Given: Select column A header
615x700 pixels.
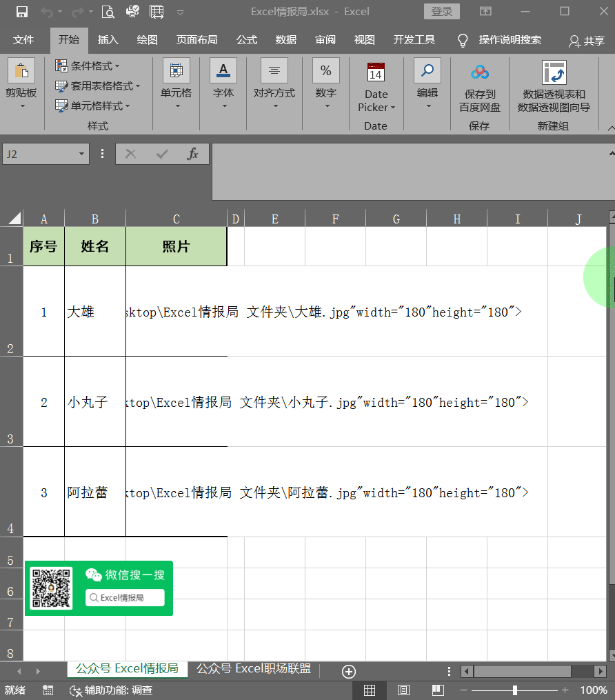Looking at the screenshot, I should (43, 219).
